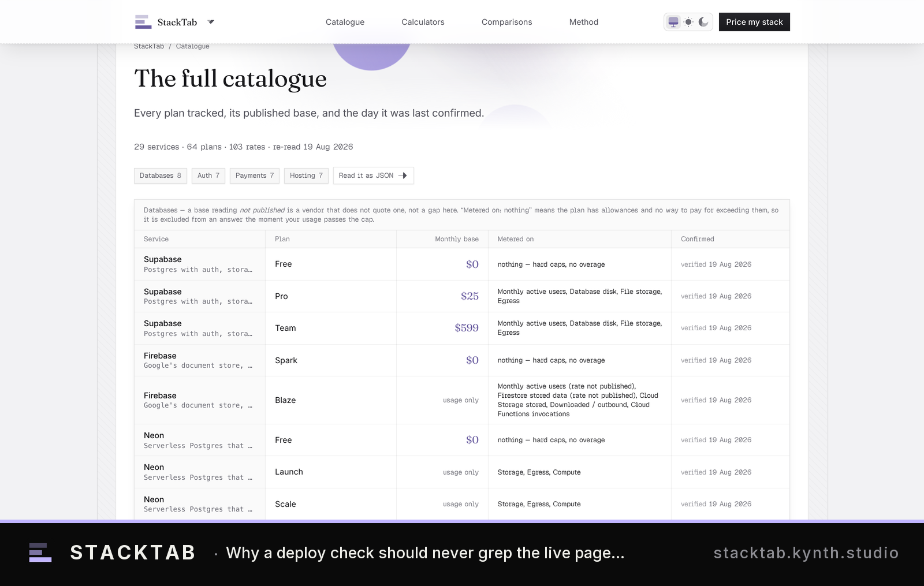Click the deploy check article title in banner

click(x=425, y=553)
